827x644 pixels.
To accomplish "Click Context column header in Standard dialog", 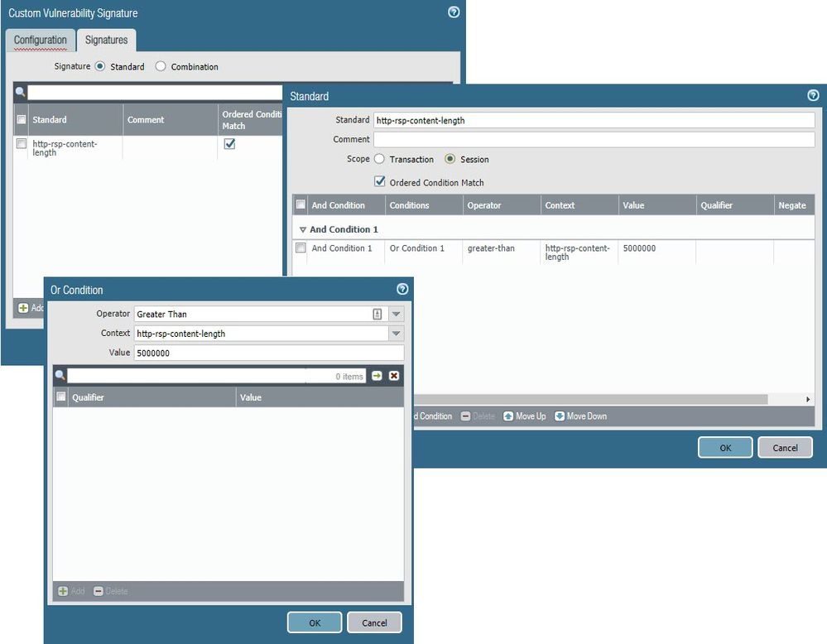I will pyautogui.click(x=579, y=205).
